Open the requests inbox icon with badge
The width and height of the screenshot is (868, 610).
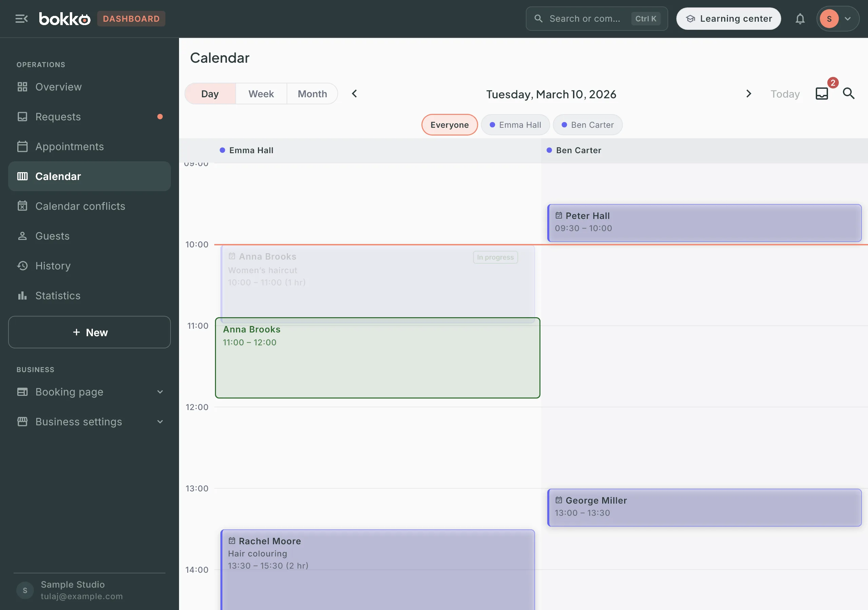coord(822,93)
